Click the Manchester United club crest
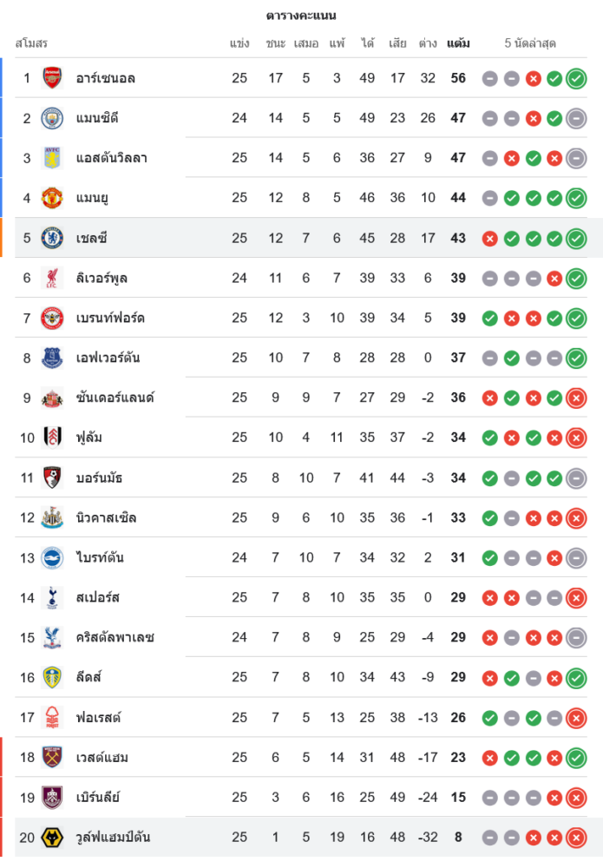This screenshot has height=868, width=603. pyautogui.click(x=52, y=198)
